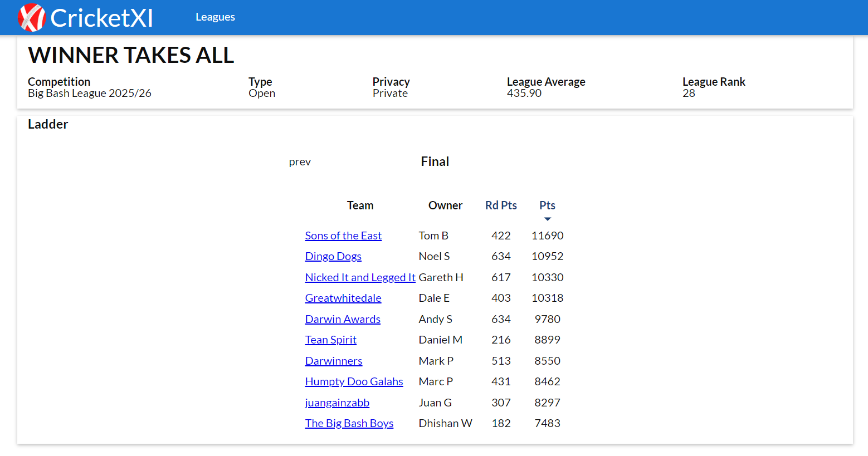Select the juangainzabb team link

click(337, 403)
